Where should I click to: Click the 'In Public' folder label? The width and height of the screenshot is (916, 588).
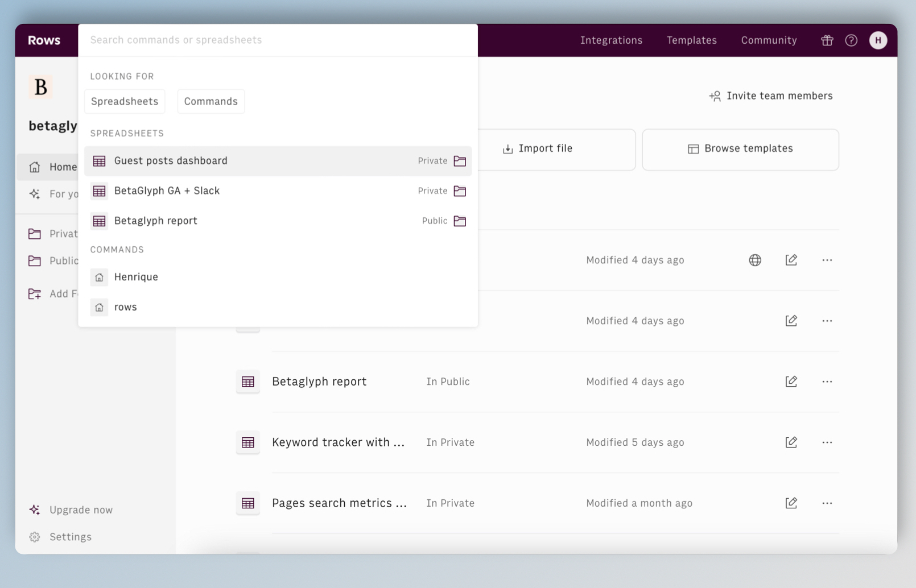pyautogui.click(x=448, y=382)
